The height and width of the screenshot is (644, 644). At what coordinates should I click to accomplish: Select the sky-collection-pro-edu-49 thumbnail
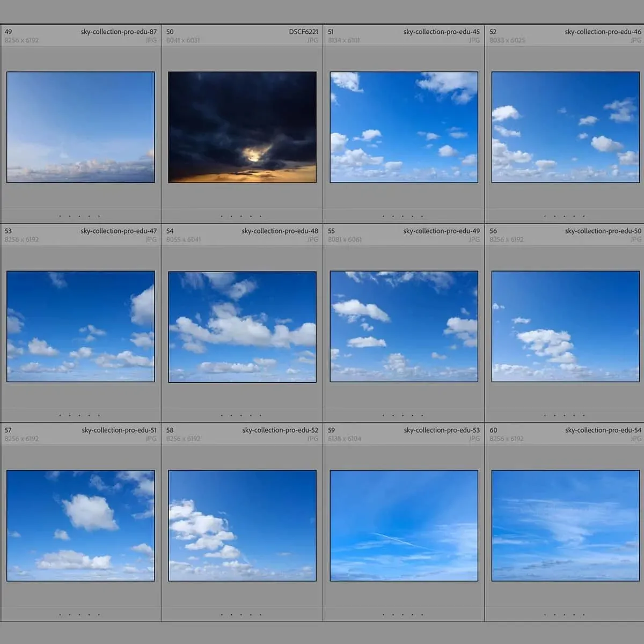pyautogui.click(x=404, y=326)
